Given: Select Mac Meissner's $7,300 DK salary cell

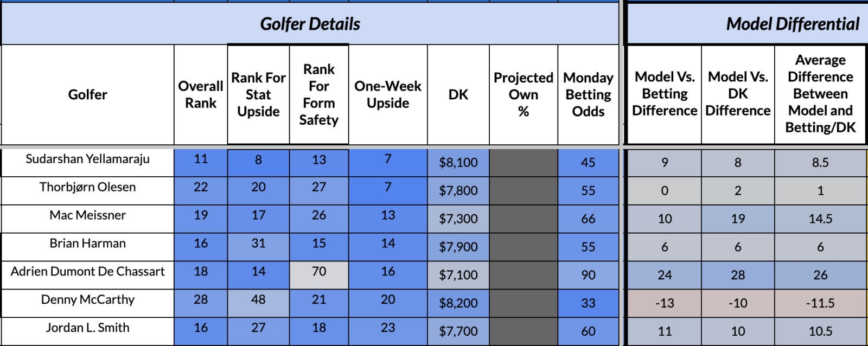Looking at the screenshot, I should pyautogui.click(x=458, y=219).
